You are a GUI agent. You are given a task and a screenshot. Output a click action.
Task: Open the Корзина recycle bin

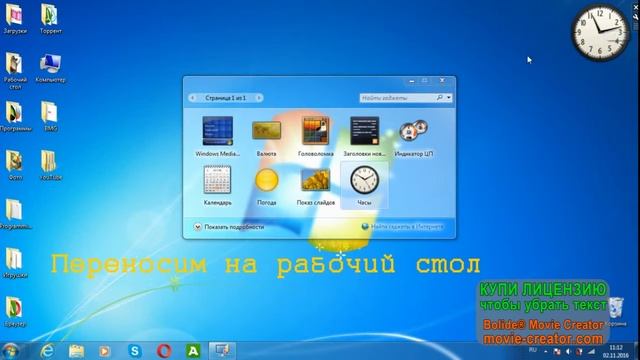point(616,312)
